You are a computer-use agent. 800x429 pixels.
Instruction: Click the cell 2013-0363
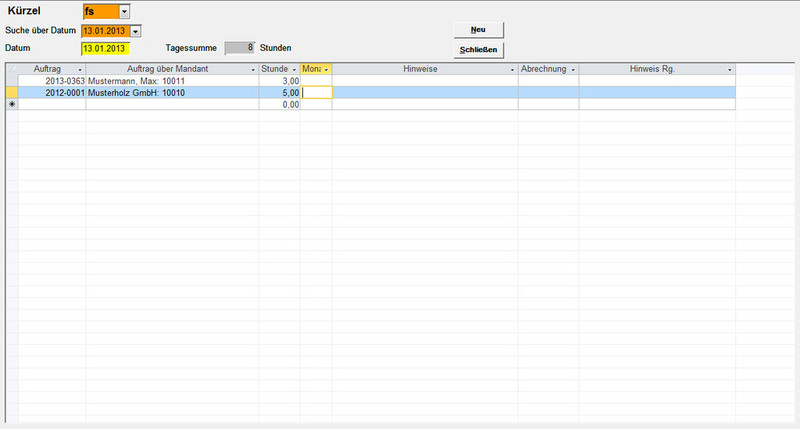coord(52,81)
